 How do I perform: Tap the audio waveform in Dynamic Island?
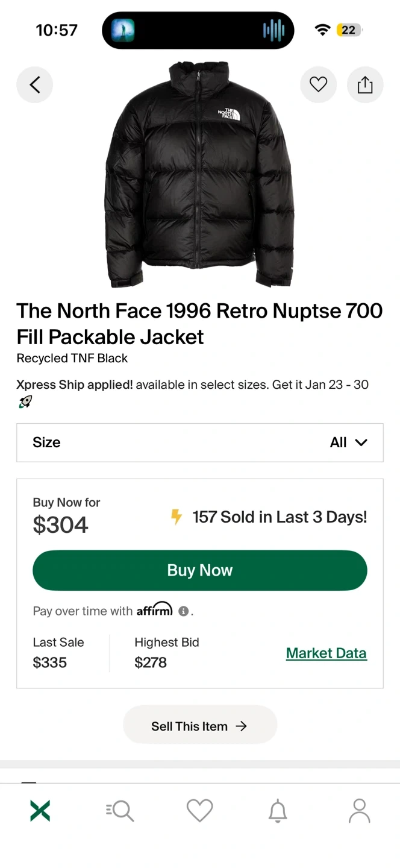tap(273, 30)
